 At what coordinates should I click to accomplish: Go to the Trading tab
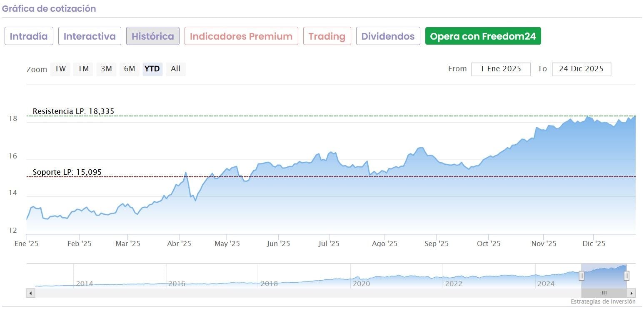(x=327, y=36)
